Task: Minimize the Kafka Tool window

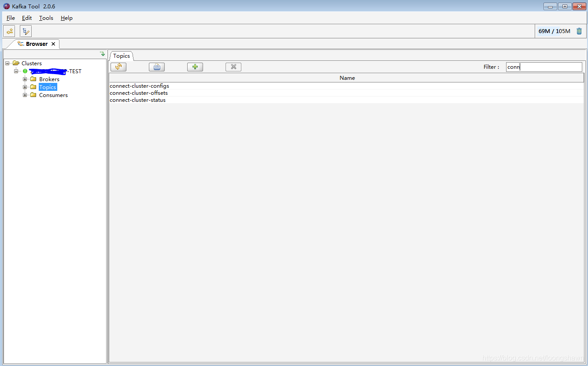Action: (550, 6)
